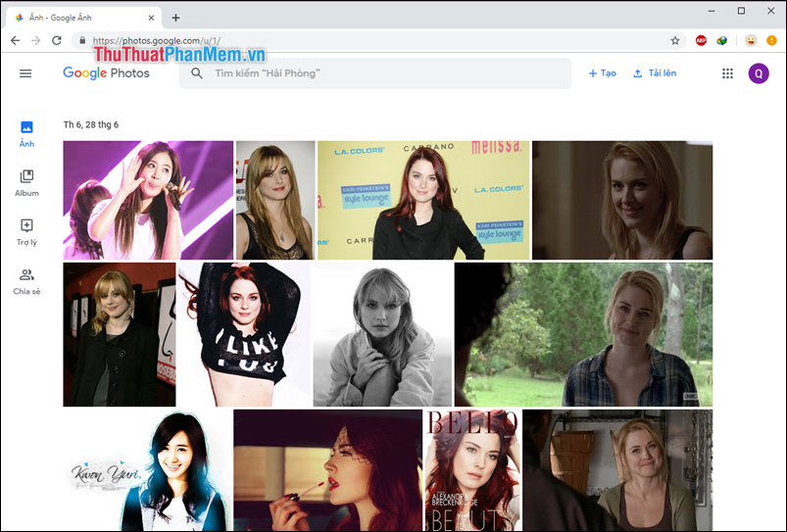This screenshot has width=787, height=532.
Task: Open the Album section
Action: 26,182
